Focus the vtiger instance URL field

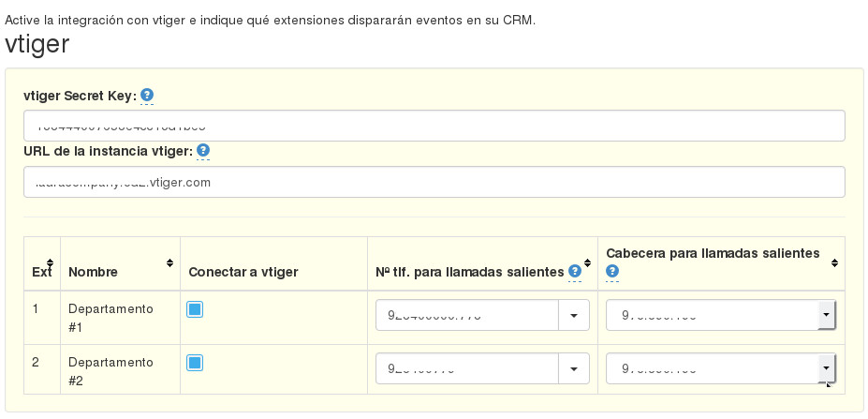(434, 182)
